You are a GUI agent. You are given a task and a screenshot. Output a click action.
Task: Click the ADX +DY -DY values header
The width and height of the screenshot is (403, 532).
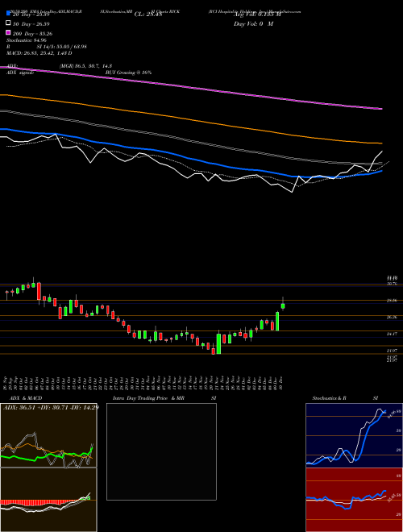pos(51,407)
